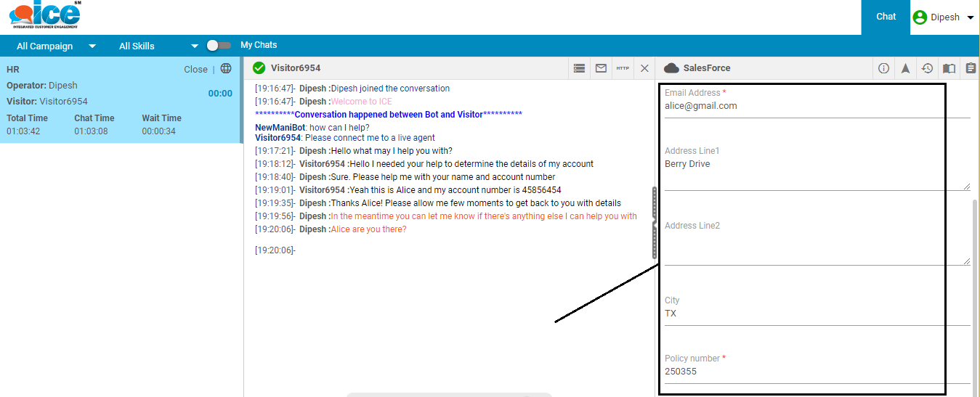Click the globe icon in HR chat card
This screenshot has width=980, height=397.
click(226, 69)
